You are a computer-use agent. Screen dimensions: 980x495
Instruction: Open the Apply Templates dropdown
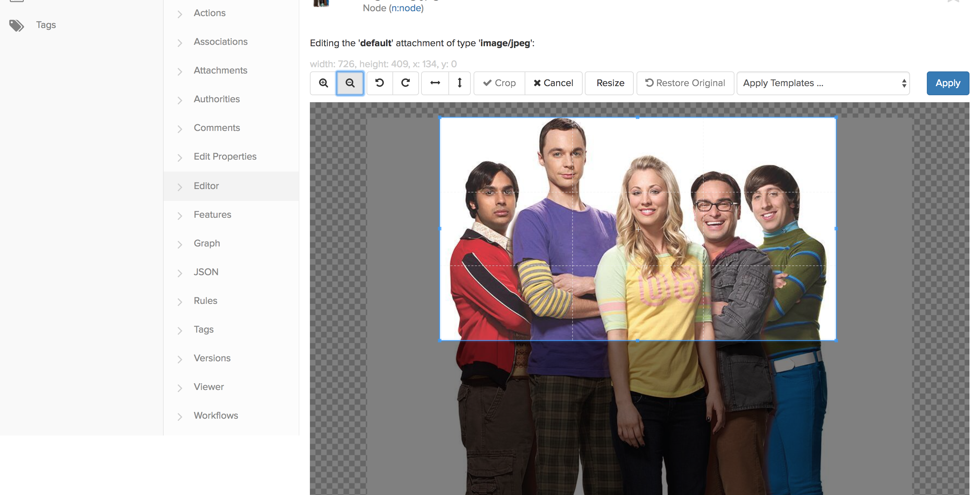tap(823, 83)
